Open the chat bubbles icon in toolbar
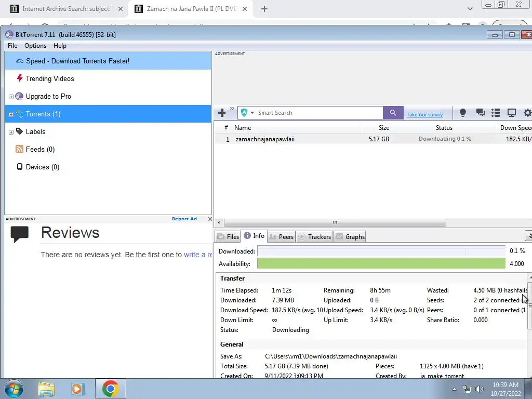This screenshot has height=399, width=532. point(480,113)
